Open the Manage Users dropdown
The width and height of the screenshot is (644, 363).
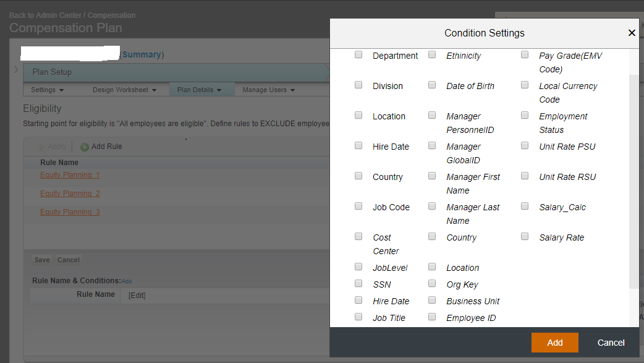point(269,90)
